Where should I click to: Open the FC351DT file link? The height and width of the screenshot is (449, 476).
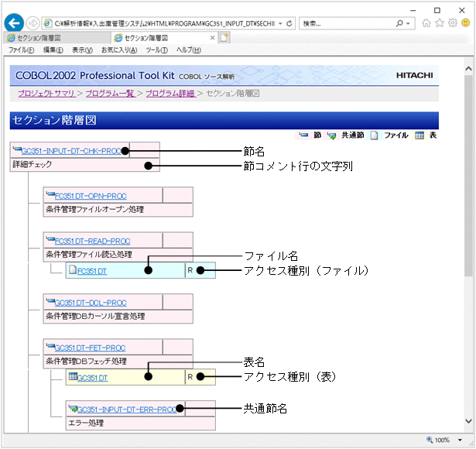[92, 271]
